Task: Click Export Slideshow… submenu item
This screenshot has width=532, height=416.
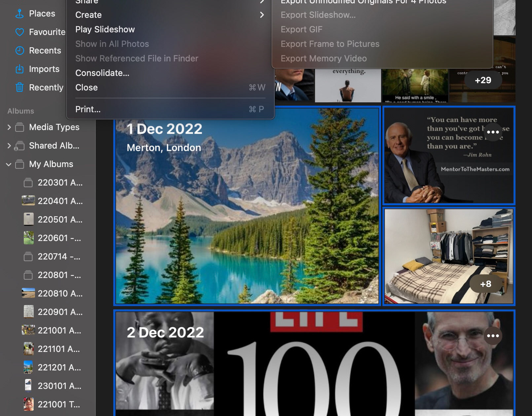Action: [382, 15]
